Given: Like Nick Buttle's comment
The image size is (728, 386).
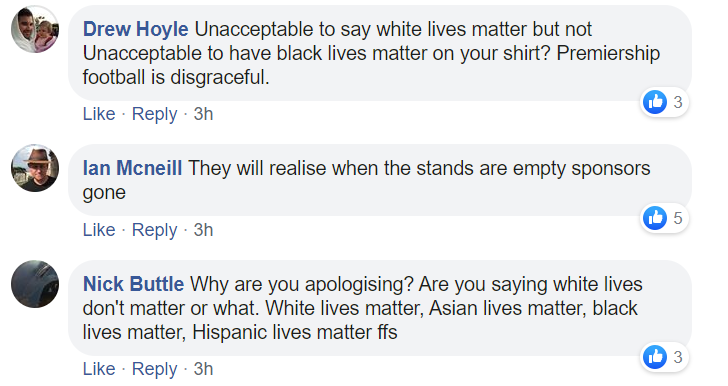Looking at the screenshot, I should click(99, 369).
